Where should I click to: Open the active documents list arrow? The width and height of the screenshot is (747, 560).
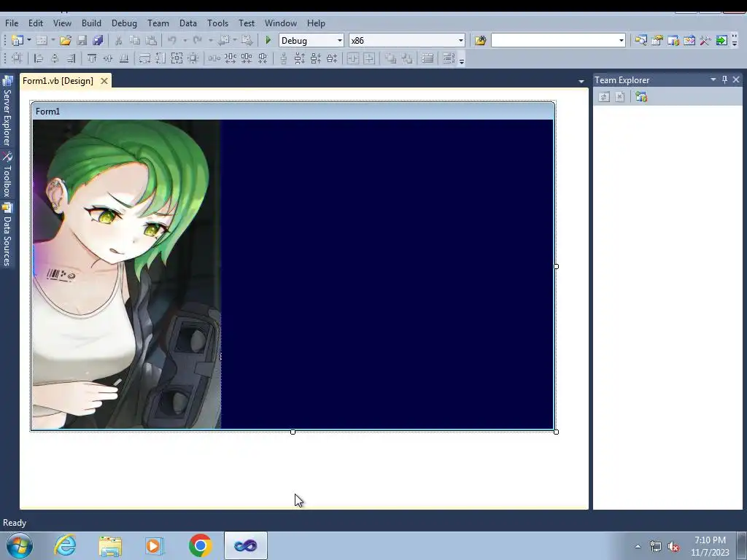point(581,82)
